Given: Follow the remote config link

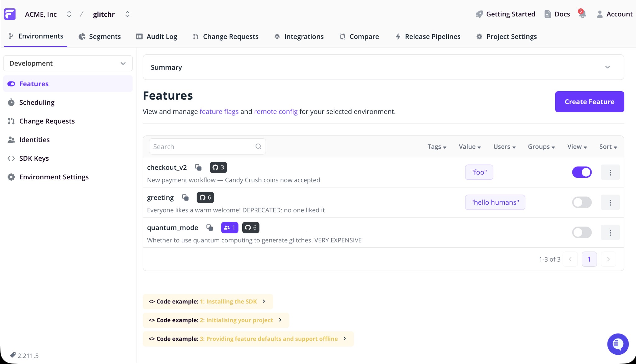Looking at the screenshot, I should pyautogui.click(x=275, y=111).
